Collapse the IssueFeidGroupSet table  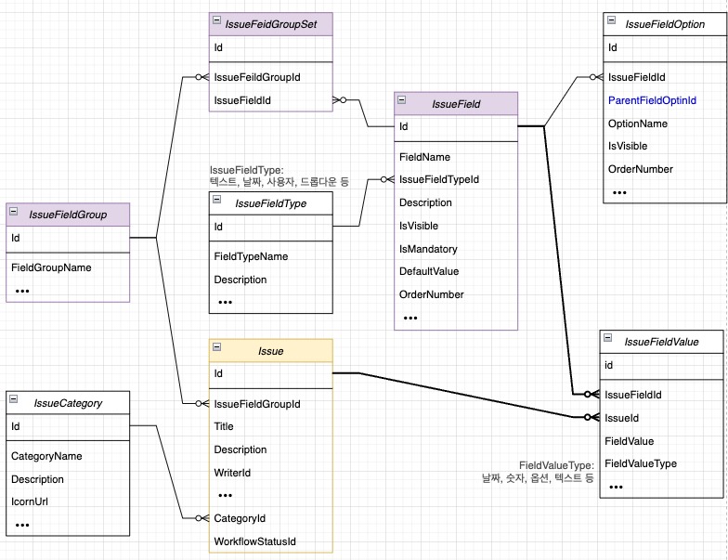click(217, 20)
